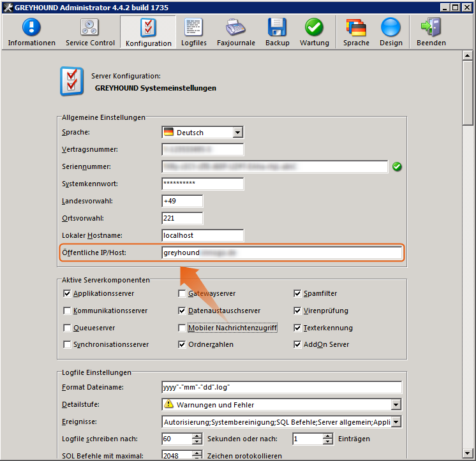The width and height of the screenshot is (476, 461).
Task: Click Beenden to exit the administrator
Action: tap(431, 32)
